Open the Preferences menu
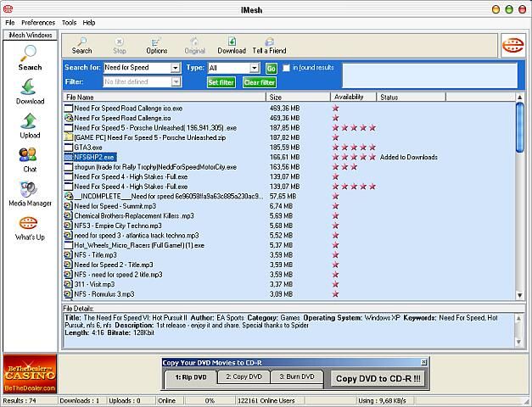Viewport: 532px width, 407px height. (38, 23)
